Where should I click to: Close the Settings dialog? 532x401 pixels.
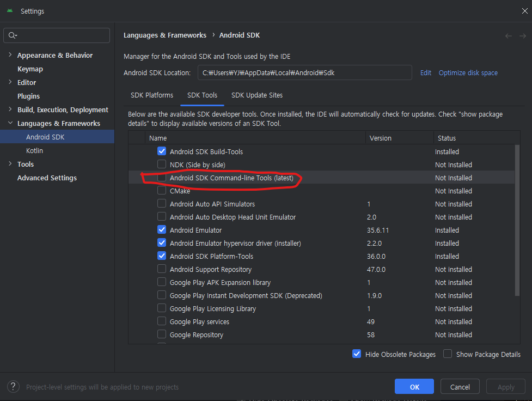pyautogui.click(x=524, y=11)
